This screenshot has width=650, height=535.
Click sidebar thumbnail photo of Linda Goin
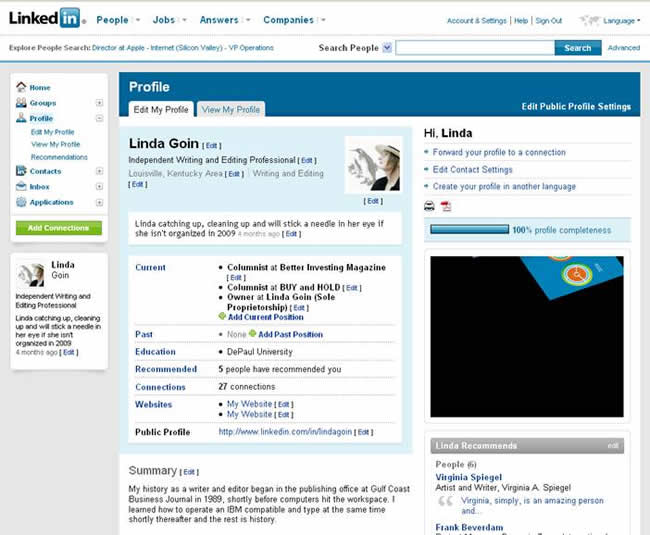[30, 274]
